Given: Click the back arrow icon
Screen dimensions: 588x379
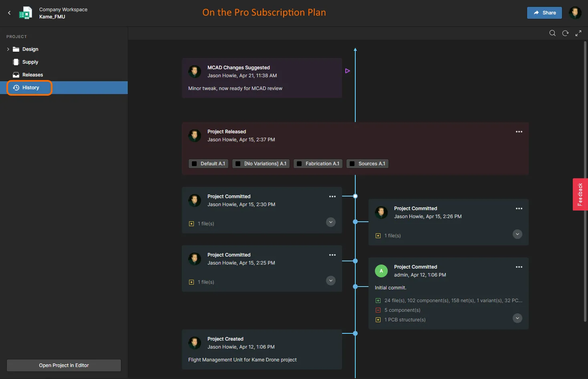Looking at the screenshot, I should pos(9,13).
